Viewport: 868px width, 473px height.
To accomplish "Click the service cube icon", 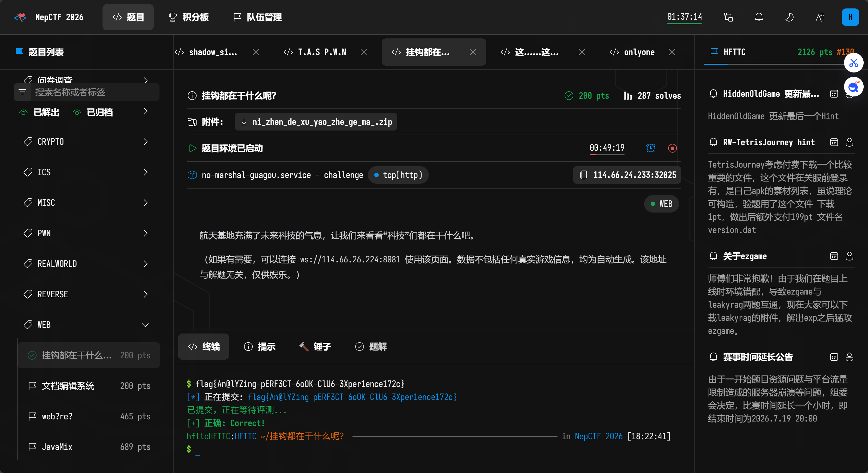I will 192,175.
